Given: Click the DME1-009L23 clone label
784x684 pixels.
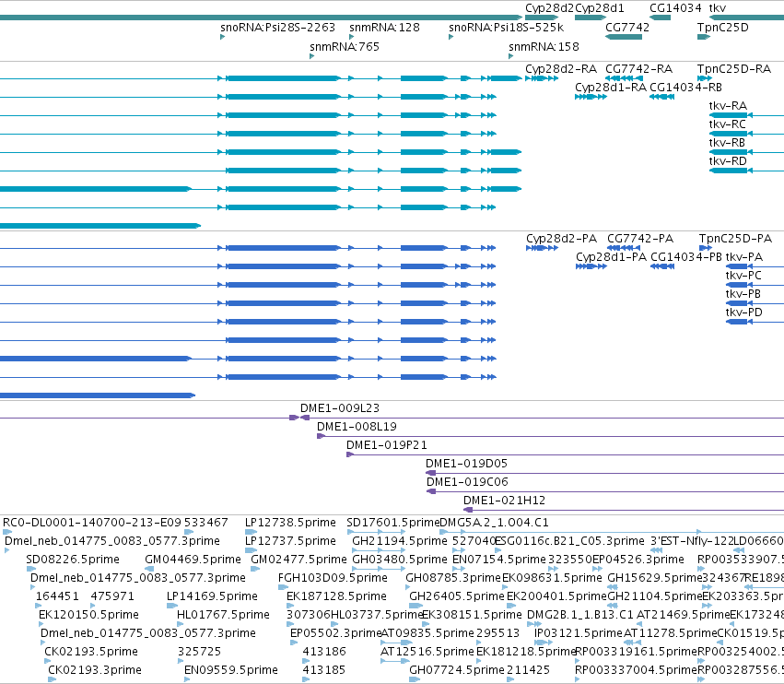Looking at the screenshot, I should pos(340,408).
